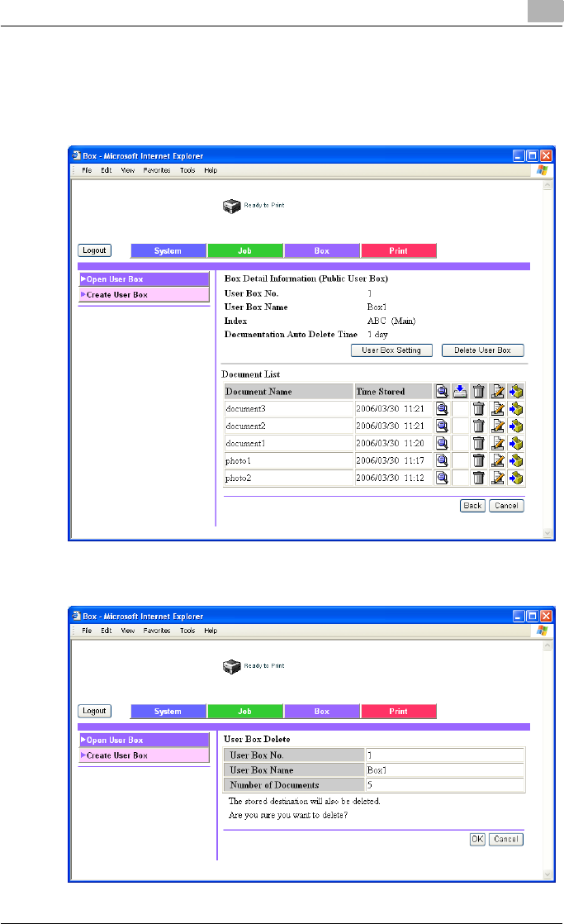Delete document2 with its trash icon
This screenshot has height=924, width=564.
(x=478, y=426)
